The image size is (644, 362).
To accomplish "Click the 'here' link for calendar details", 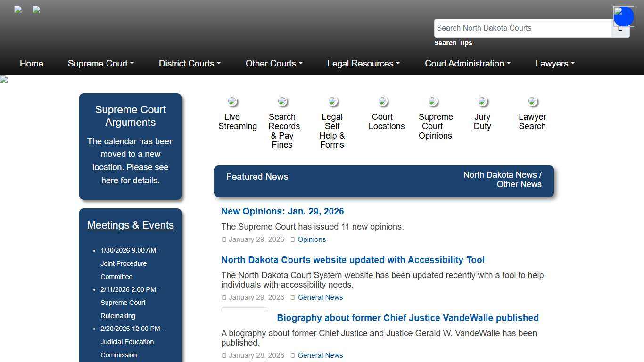I will [x=109, y=180].
